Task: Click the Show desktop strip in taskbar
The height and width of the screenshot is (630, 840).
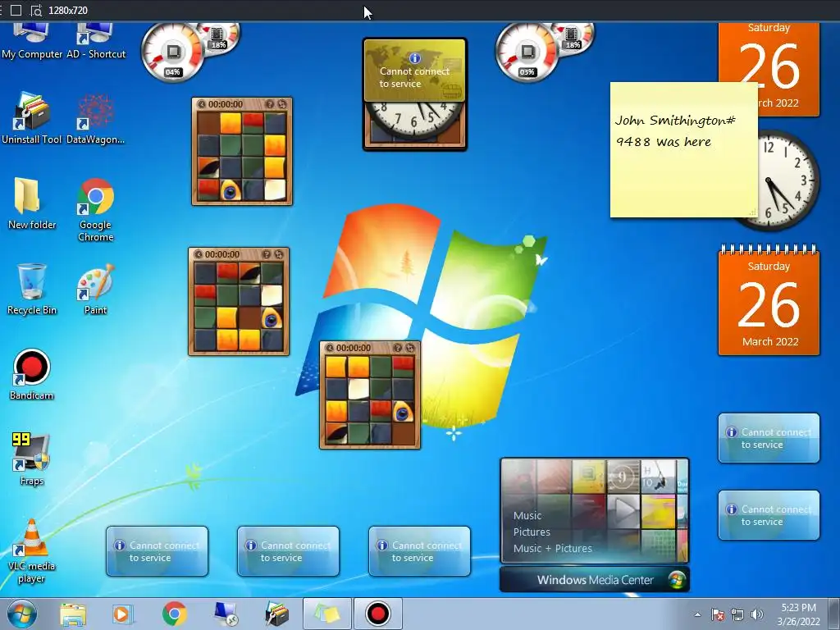Action: coord(834,614)
